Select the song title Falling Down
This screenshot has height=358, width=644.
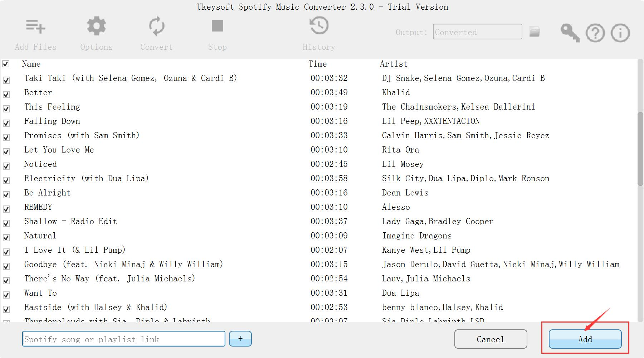52,121
